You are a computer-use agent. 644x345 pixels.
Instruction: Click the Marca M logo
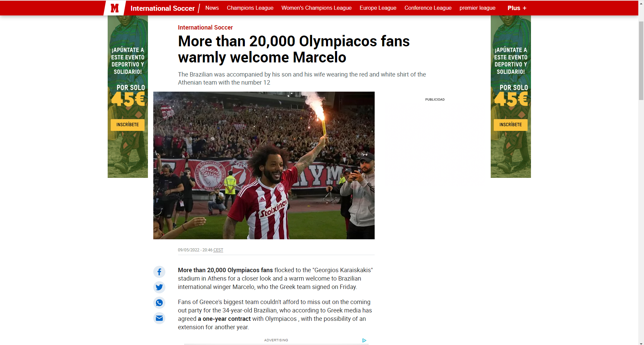(115, 8)
